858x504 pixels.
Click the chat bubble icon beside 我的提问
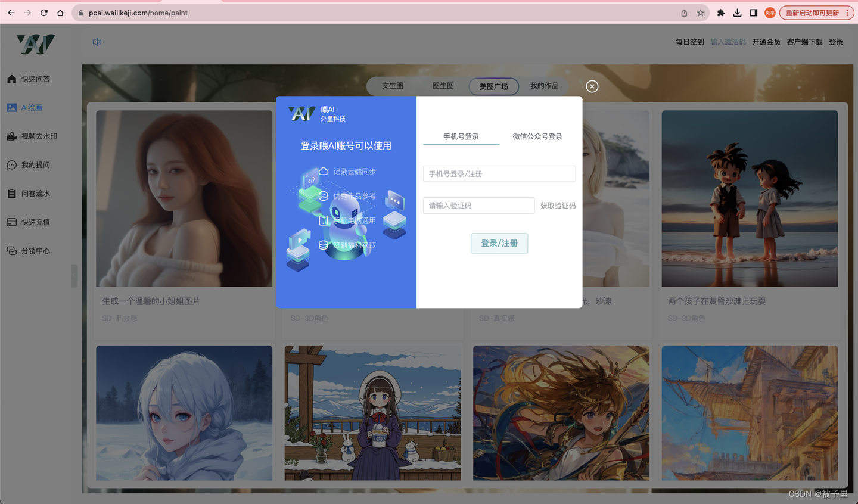click(11, 164)
